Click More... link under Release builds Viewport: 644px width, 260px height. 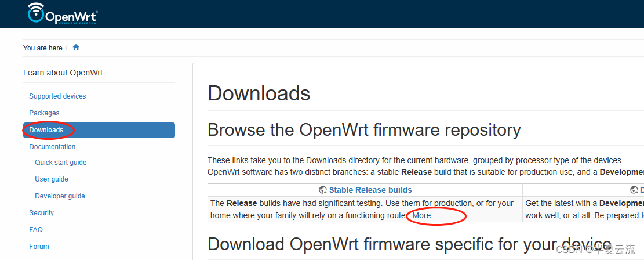[x=425, y=215]
